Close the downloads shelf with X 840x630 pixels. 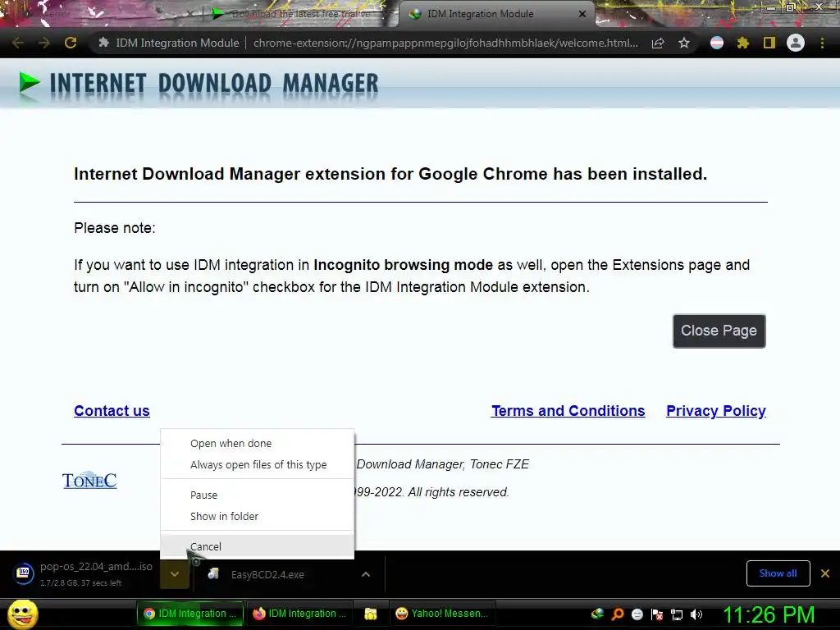(825, 573)
